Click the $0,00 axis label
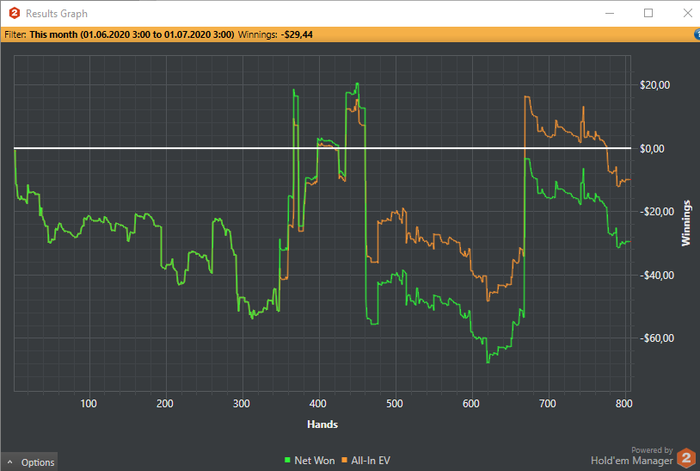This screenshot has height=471, width=700. tap(652, 149)
